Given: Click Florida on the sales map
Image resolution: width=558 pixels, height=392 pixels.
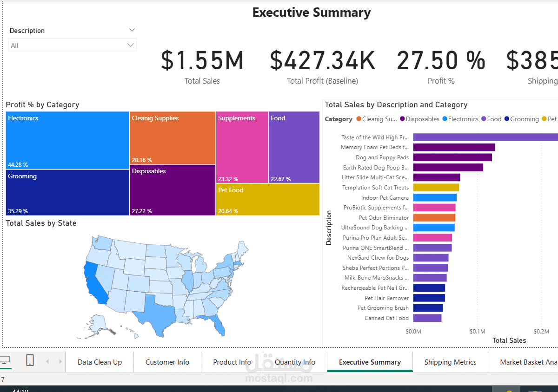Looking at the screenshot, I should coord(215,324).
